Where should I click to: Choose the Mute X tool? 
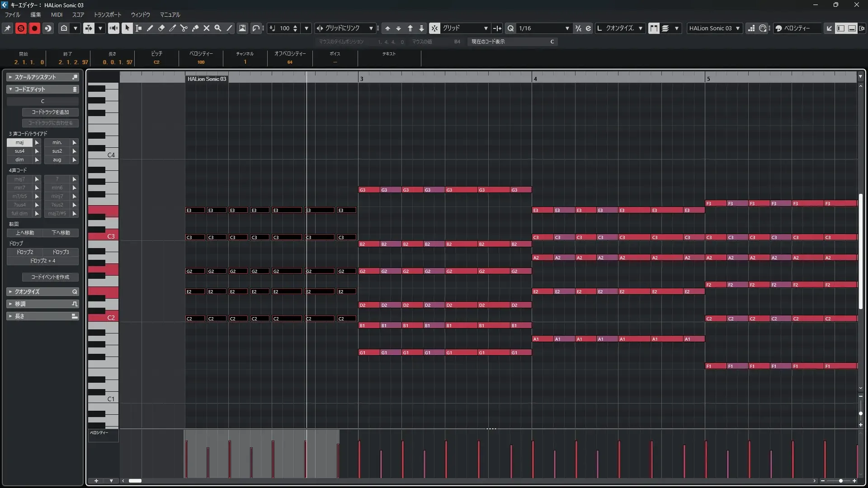point(207,28)
